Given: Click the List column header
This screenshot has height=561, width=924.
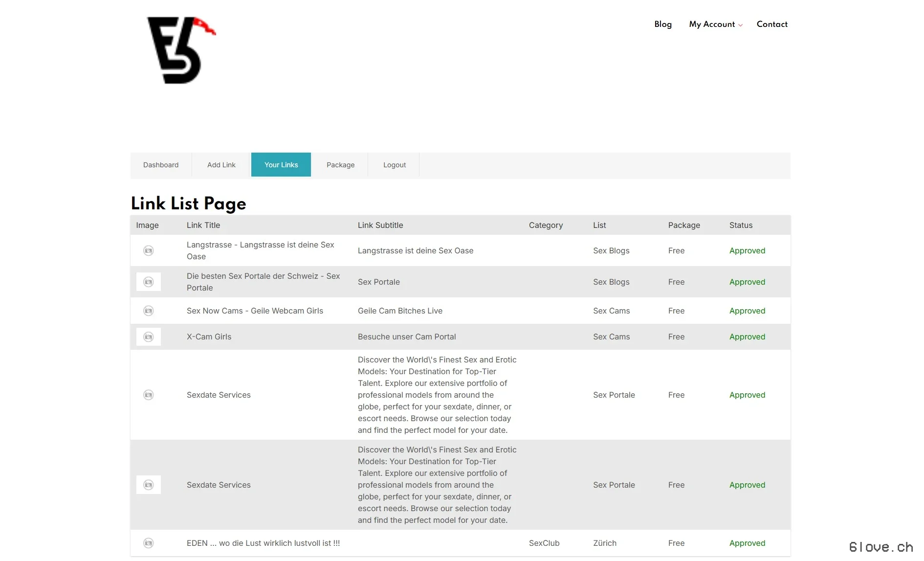Looking at the screenshot, I should [x=599, y=225].
